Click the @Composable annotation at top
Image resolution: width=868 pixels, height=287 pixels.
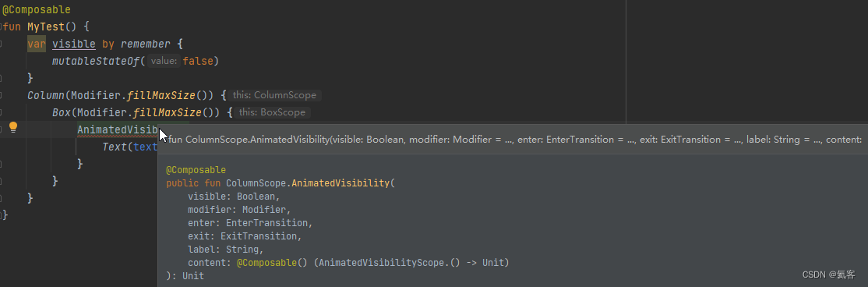[x=37, y=9]
